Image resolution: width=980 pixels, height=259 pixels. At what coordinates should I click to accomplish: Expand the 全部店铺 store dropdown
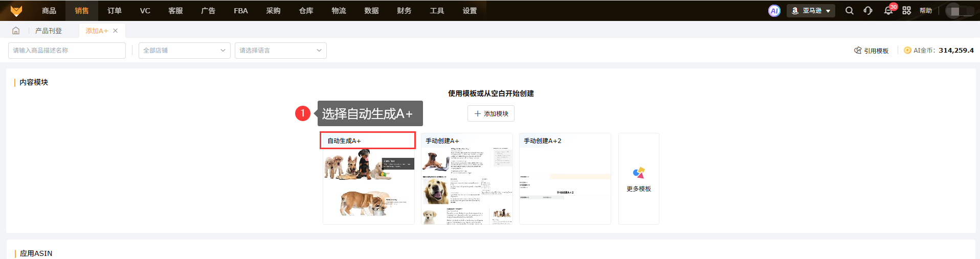click(x=185, y=51)
